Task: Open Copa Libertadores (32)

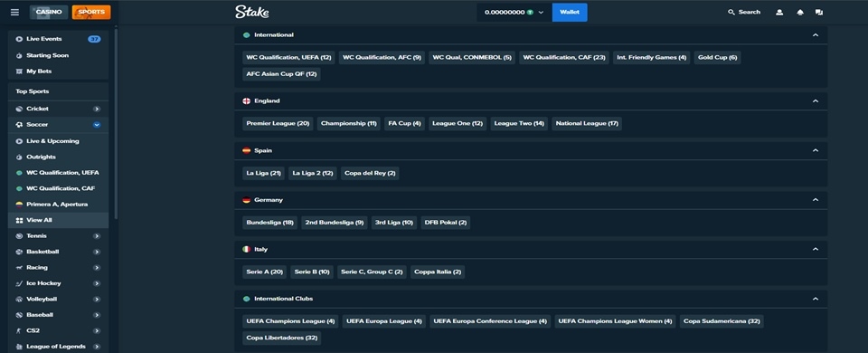Action: [x=282, y=338]
